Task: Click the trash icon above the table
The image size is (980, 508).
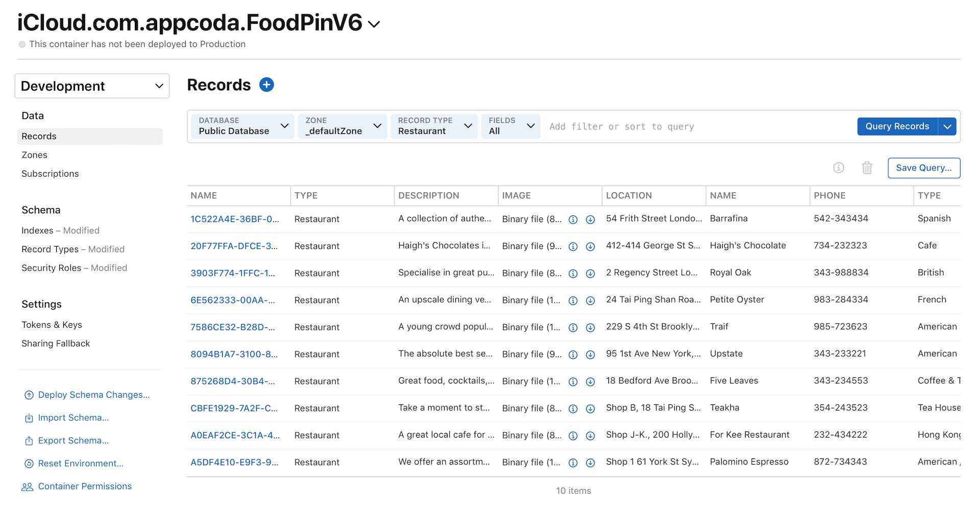Action: 867,168
